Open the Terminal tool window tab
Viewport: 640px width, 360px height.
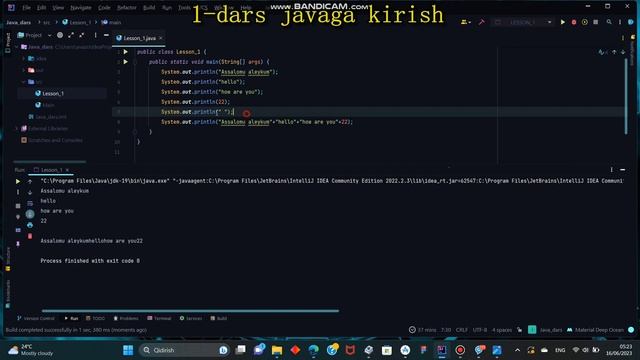tap(160, 318)
